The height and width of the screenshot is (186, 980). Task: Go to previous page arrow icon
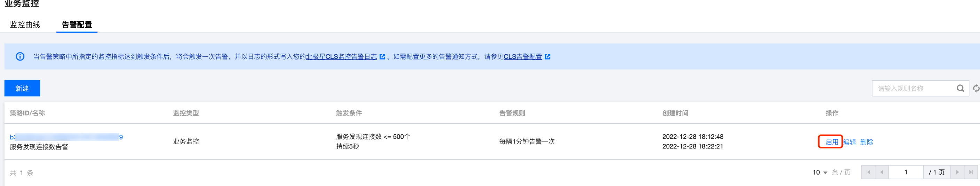tap(882, 172)
